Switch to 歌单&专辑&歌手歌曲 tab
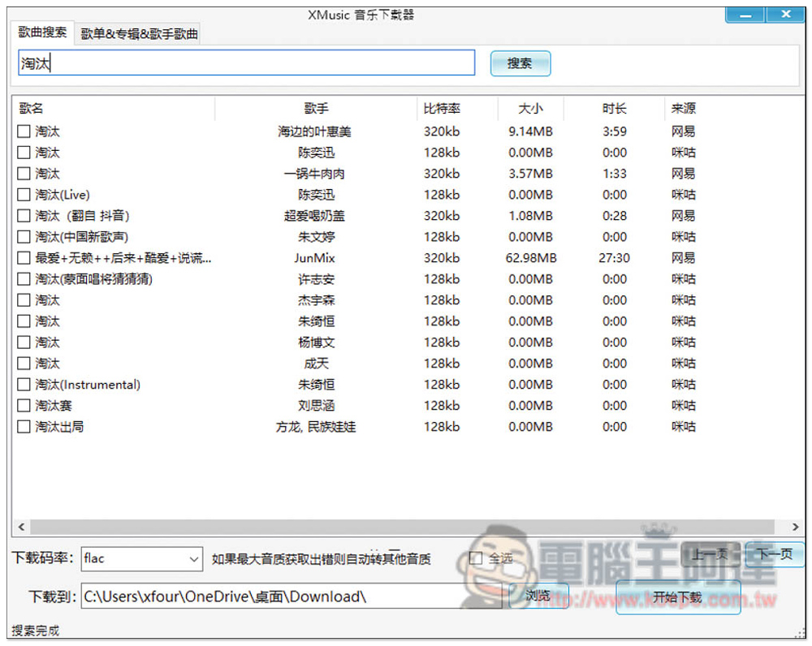 tap(139, 33)
